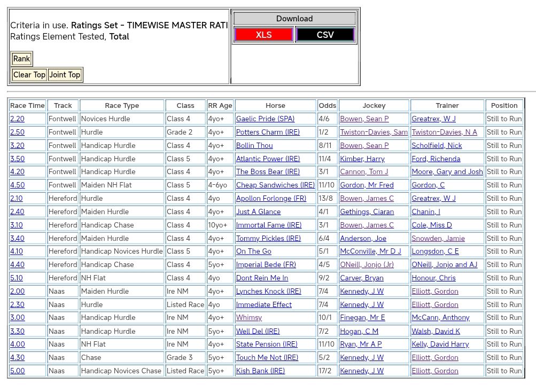Open horse Gaelic Pride (SPA)

tap(265, 119)
